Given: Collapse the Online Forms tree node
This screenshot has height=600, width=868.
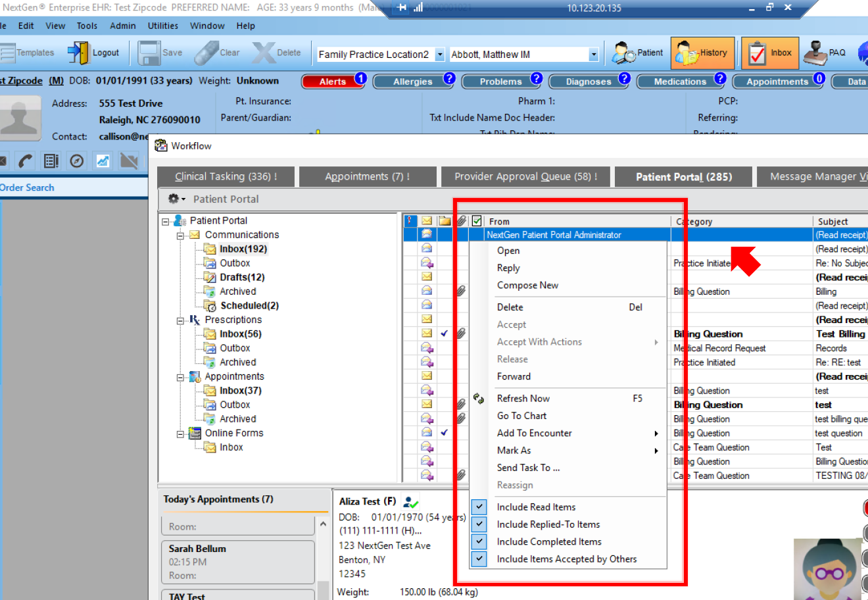Looking at the screenshot, I should click(180, 434).
